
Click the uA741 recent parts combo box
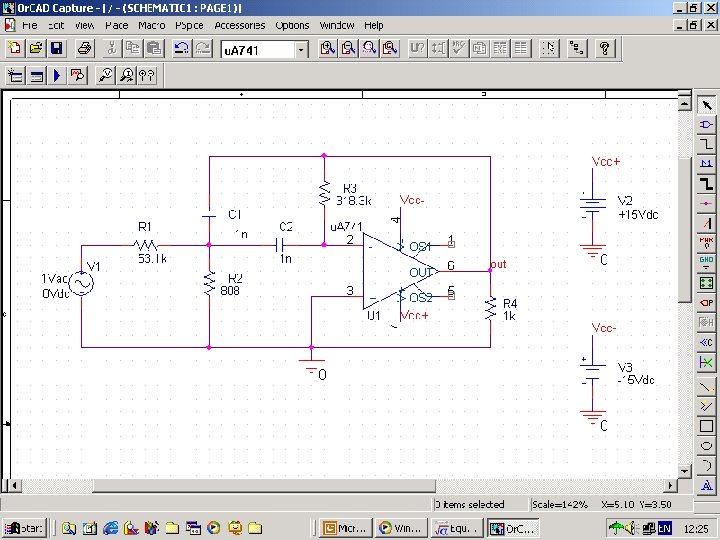pos(264,50)
